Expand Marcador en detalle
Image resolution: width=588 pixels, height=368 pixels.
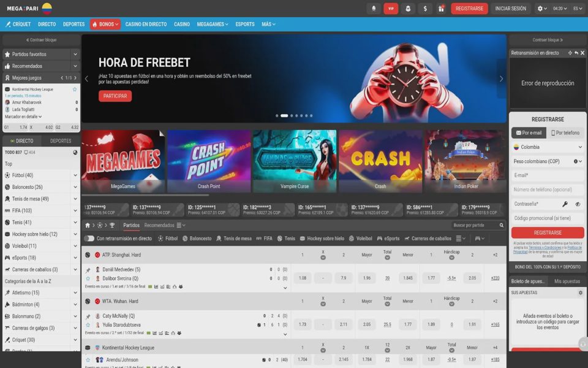coord(23,117)
